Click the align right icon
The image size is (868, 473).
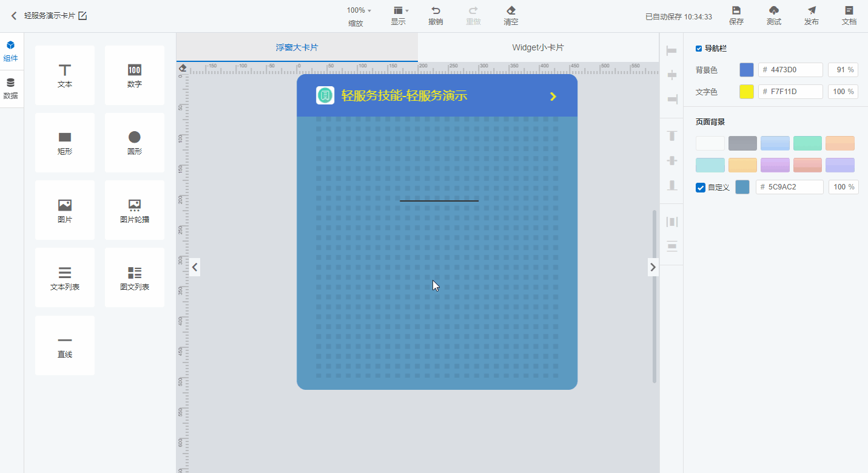(671, 100)
